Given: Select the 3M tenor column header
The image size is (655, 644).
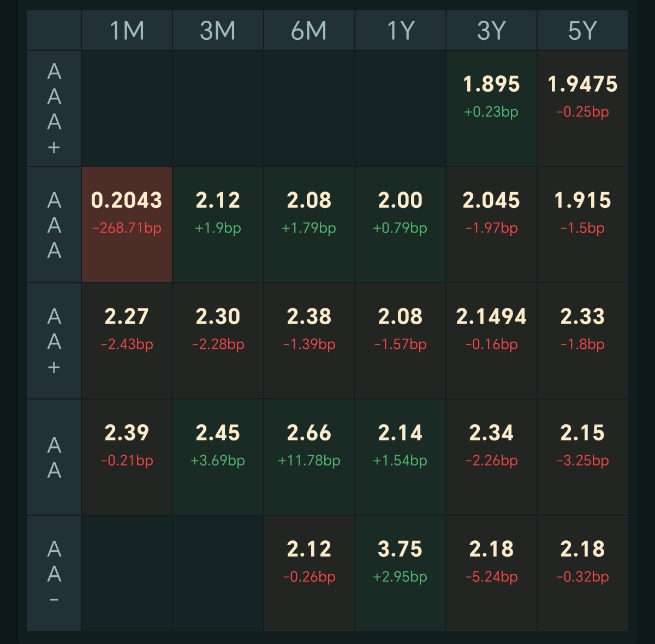Looking at the screenshot, I should tap(218, 31).
